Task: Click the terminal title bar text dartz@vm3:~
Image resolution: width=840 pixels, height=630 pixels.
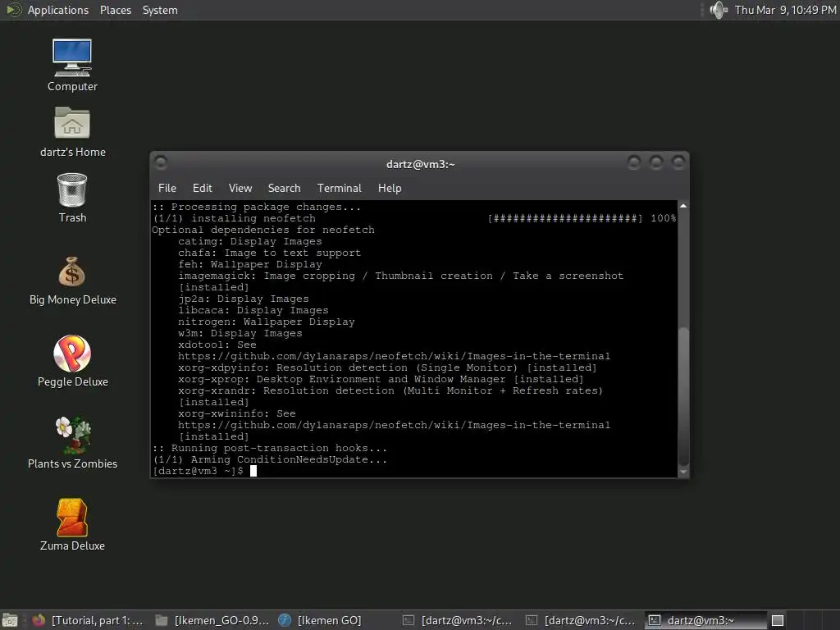Action: pyautogui.click(x=421, y=164)
